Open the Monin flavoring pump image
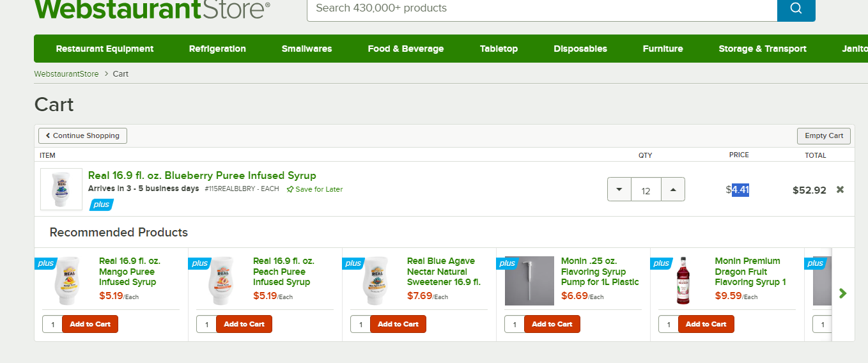This screenshot has height=363, width=868. pyautogui.click(x=529, y=281)
